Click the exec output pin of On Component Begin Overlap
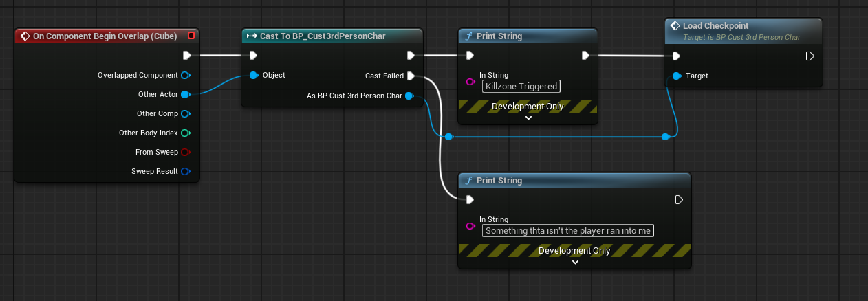 [x=186, y=56]
